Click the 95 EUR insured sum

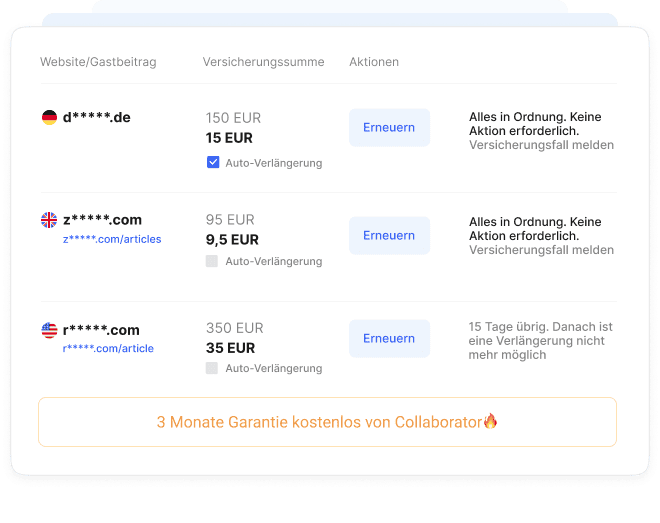pyautogui.click(x=230, y=220)
